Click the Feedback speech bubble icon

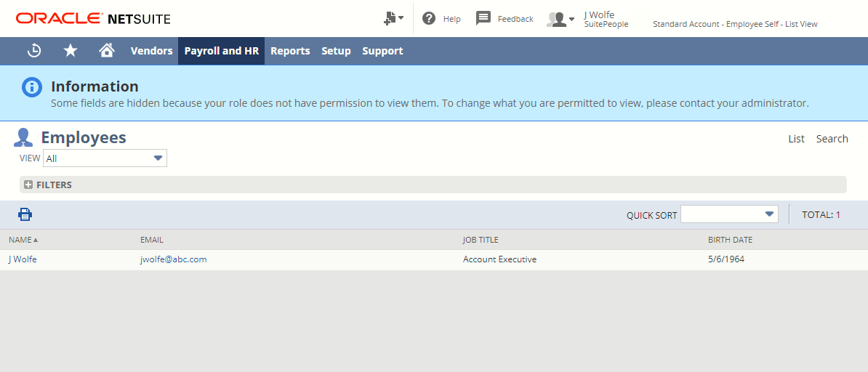pyautogui.click(x=483, y=18)
